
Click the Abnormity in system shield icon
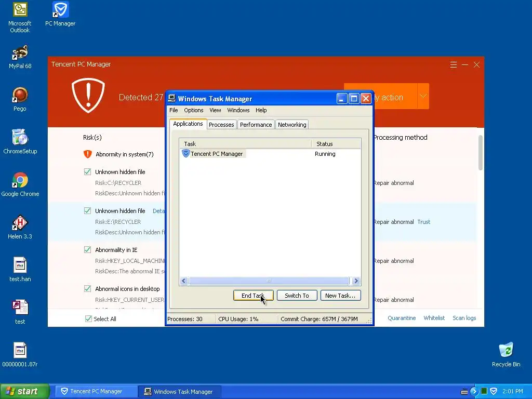[x=87, y=154]
